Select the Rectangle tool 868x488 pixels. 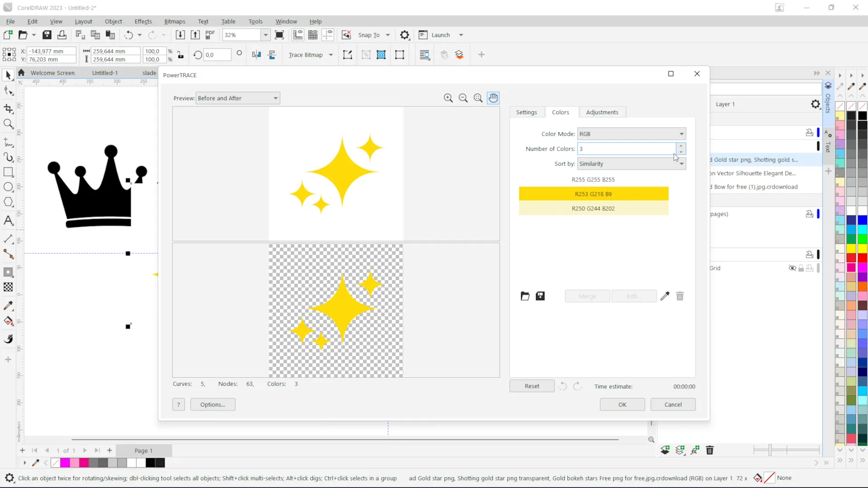[x=8, y=172]
